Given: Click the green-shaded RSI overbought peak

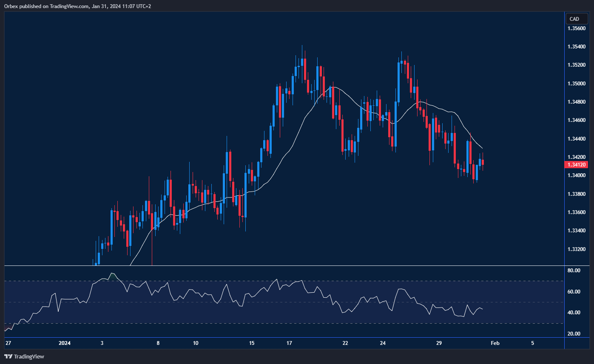Looking at the screenshot, I should click(112, 275).
